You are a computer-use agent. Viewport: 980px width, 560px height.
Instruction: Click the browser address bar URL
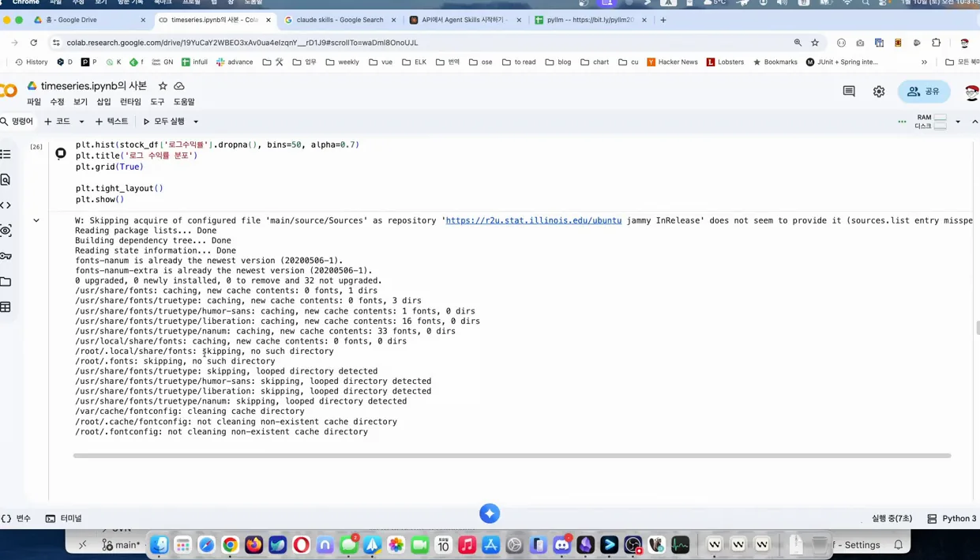click(242, 43)
